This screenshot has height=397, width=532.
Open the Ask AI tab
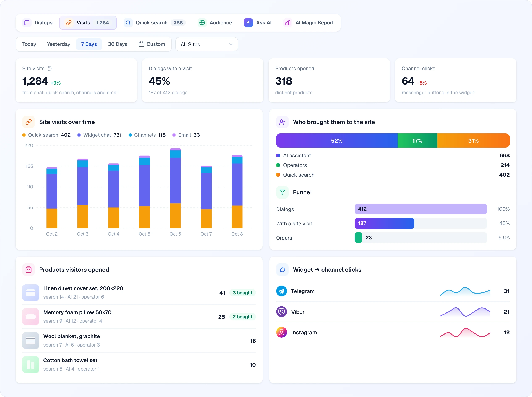coord(258,22)
